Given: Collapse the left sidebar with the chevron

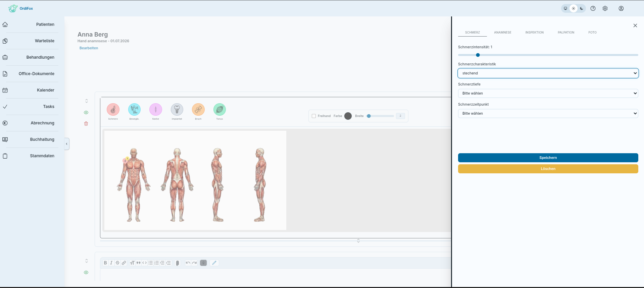Looking at the screenshot, I should pos(67,144).
